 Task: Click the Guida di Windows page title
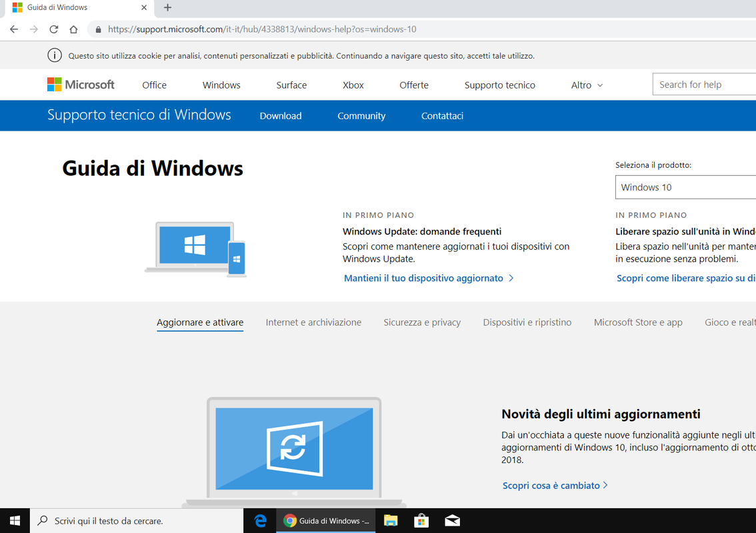point(153,168)
